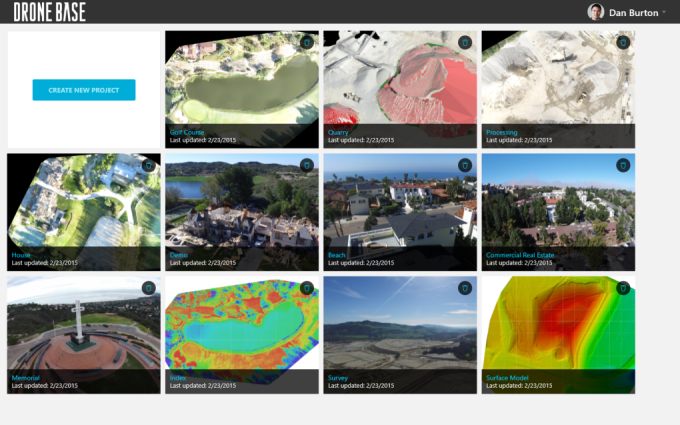Open the House project link
This screenshot has height=425, width=680.
(x=21, y=255)
